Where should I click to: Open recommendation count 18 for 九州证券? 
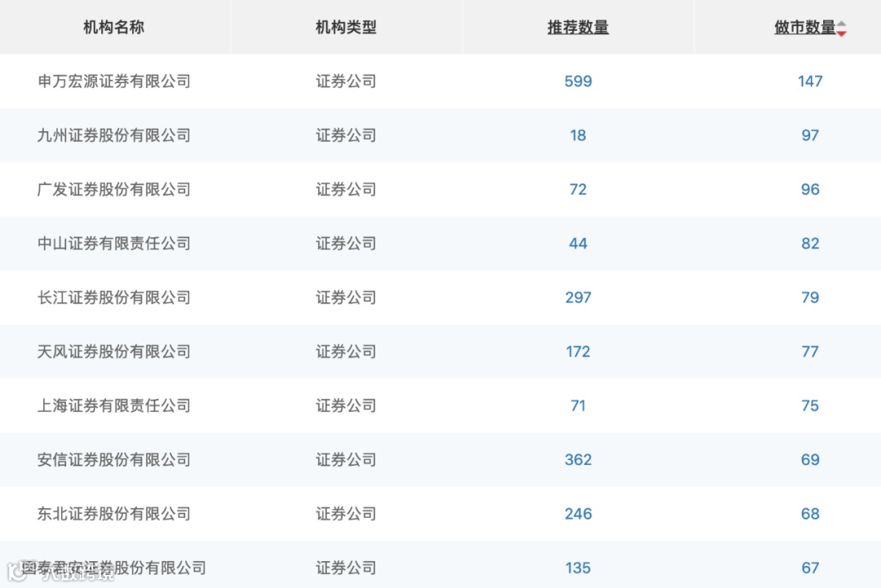coord(578,135)
